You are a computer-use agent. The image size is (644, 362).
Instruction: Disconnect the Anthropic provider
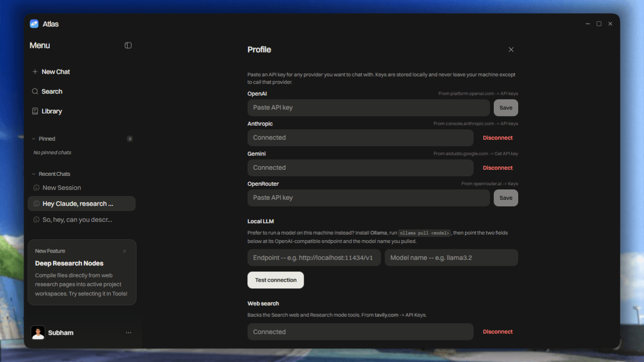[498, 138]
